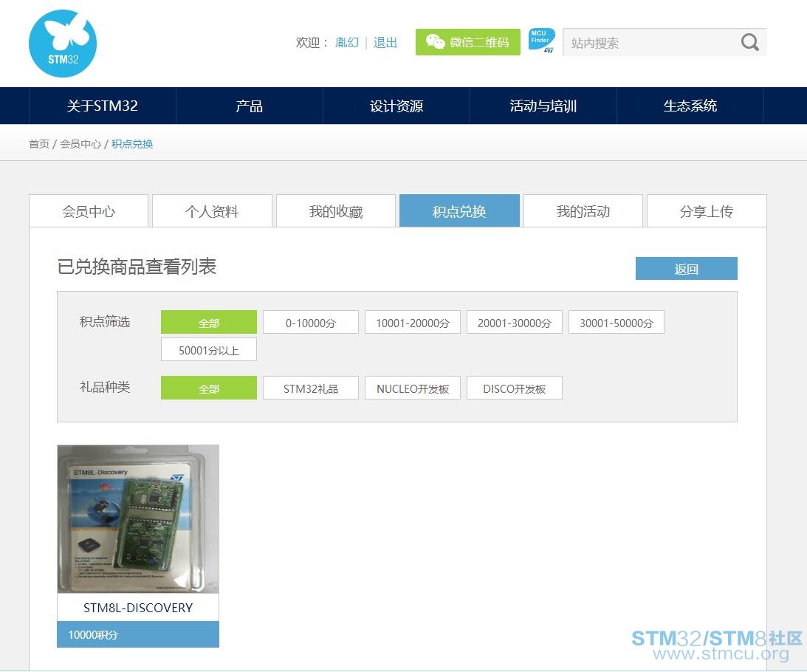This screenshot has width=807, height=672.
Task: Switch to the 我的活动 tab
Action: click(x=583, y=211)
